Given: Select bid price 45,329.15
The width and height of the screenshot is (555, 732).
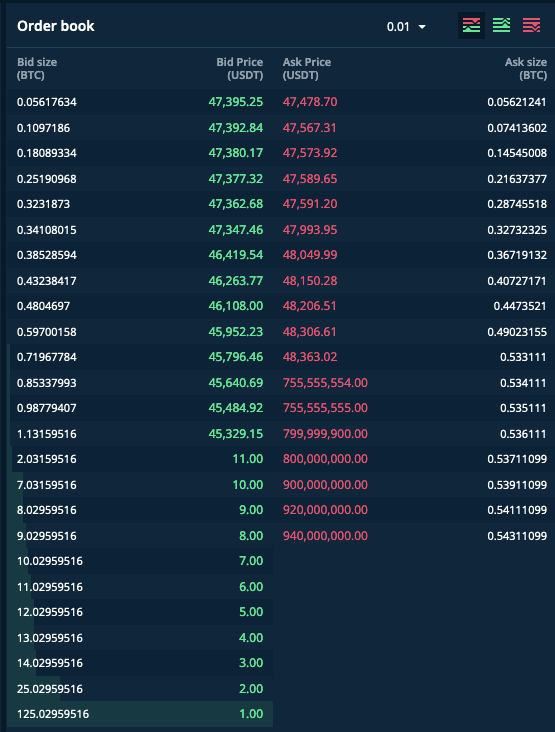Looking at the screenshot, I should coord(236,434).
